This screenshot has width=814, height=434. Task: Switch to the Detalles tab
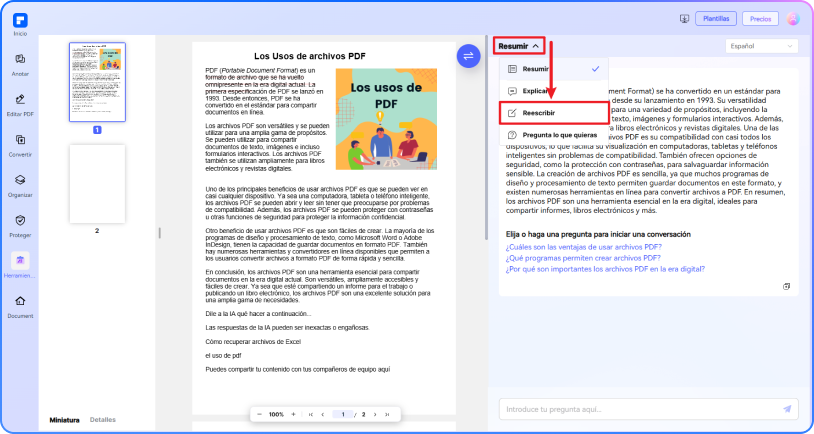point(103,419)
